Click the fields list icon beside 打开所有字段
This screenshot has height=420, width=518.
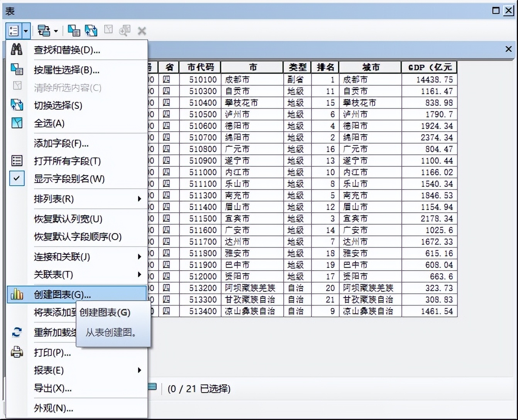click(17, 161)
